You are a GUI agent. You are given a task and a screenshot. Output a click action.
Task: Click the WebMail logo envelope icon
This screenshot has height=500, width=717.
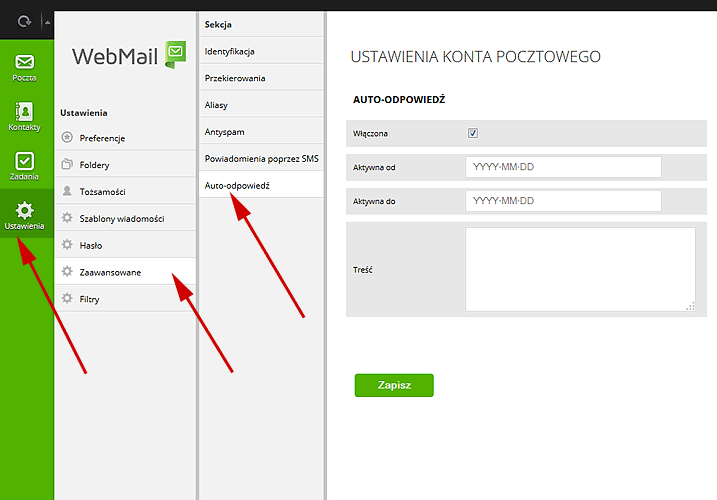(x=176, y=54)
